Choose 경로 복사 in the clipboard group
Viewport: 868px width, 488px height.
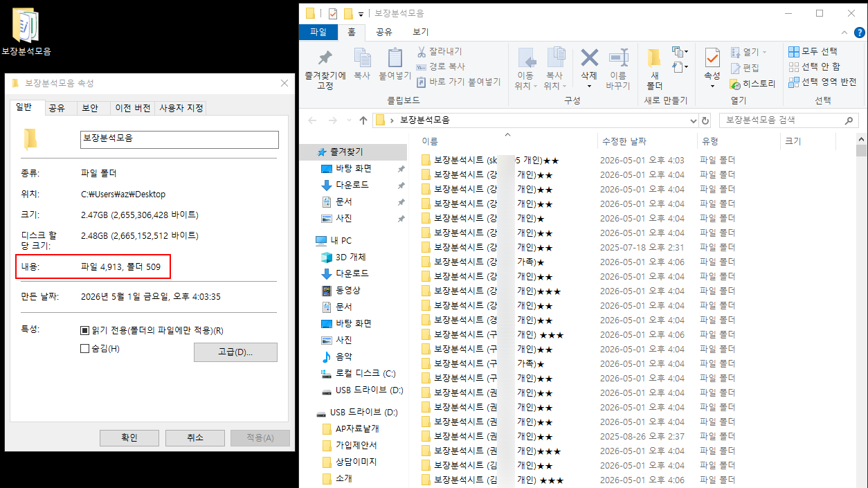[440, 66]
